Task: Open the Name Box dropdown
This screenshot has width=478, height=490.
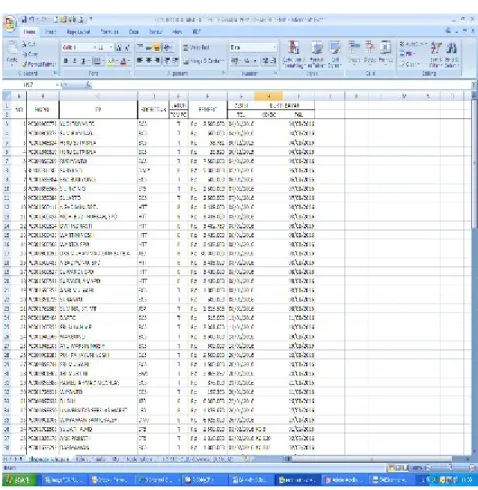Action: coord(57,85)
